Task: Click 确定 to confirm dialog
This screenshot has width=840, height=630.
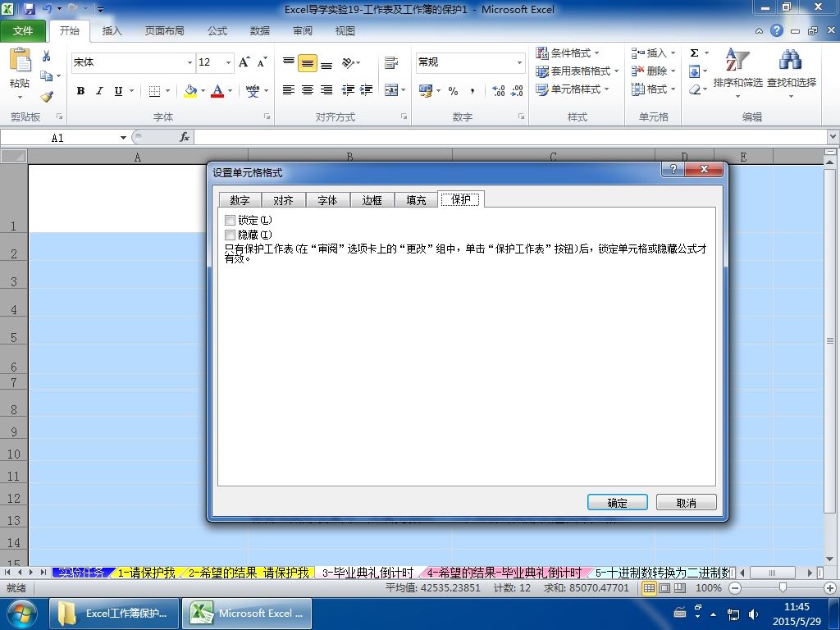Action: click(x=617, y=503)
